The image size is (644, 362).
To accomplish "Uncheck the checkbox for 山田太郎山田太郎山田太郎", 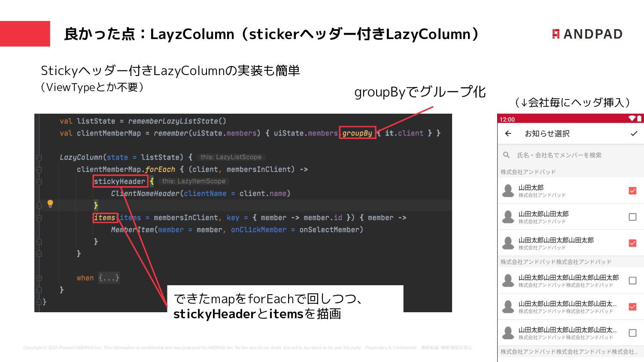I will pyautogui.click(x=632, y=243).
